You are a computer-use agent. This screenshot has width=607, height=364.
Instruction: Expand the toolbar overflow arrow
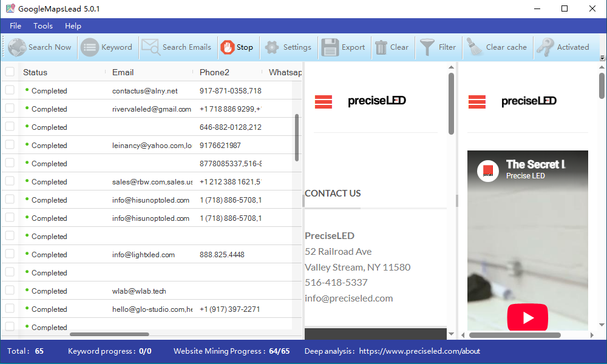[x=602, y=58]
